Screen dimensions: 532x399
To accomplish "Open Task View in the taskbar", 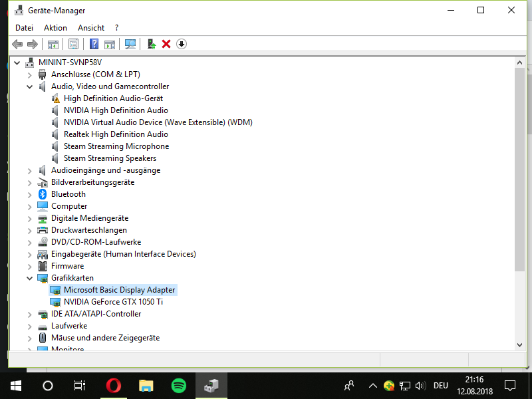I will point(80,386).
